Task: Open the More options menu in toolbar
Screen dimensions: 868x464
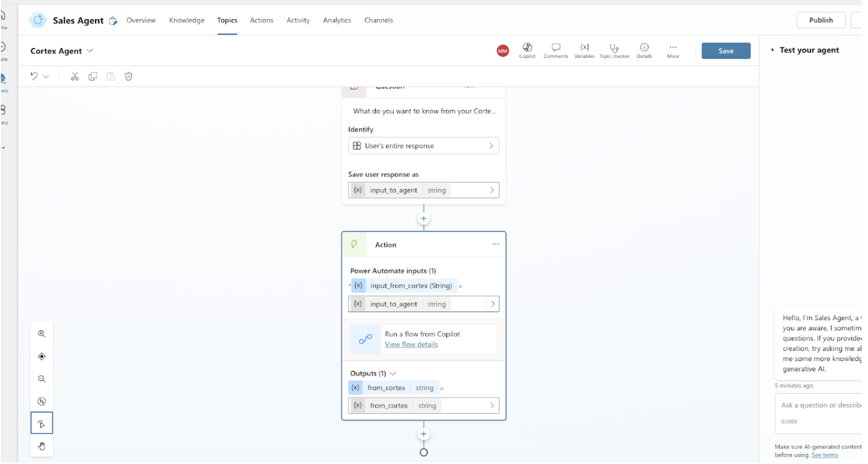Action: pyautogui.click(x=673, y=51)
